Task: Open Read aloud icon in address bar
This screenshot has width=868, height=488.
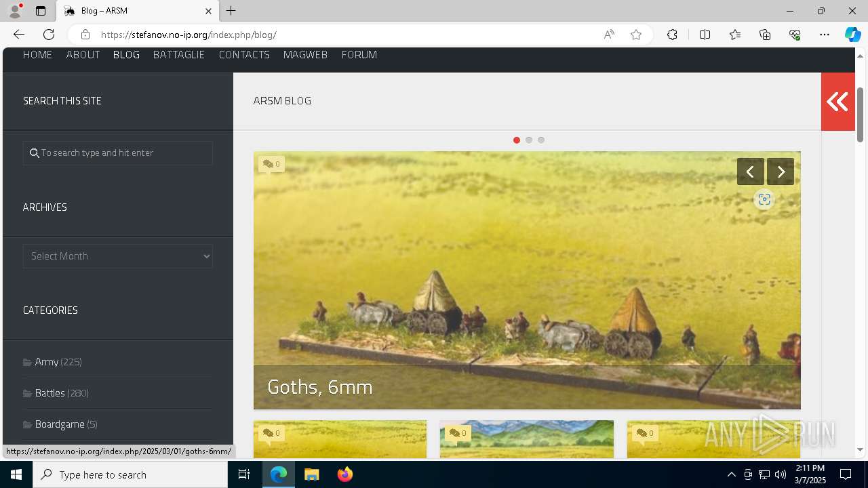Action: (x=609, y=35)
